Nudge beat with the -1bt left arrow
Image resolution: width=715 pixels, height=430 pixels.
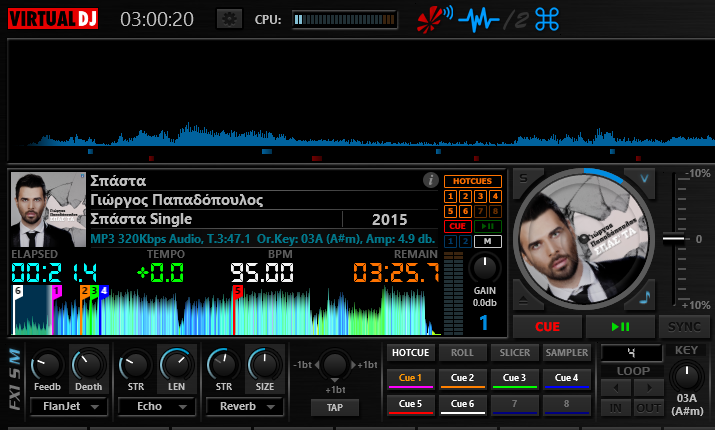click(317, 365)
